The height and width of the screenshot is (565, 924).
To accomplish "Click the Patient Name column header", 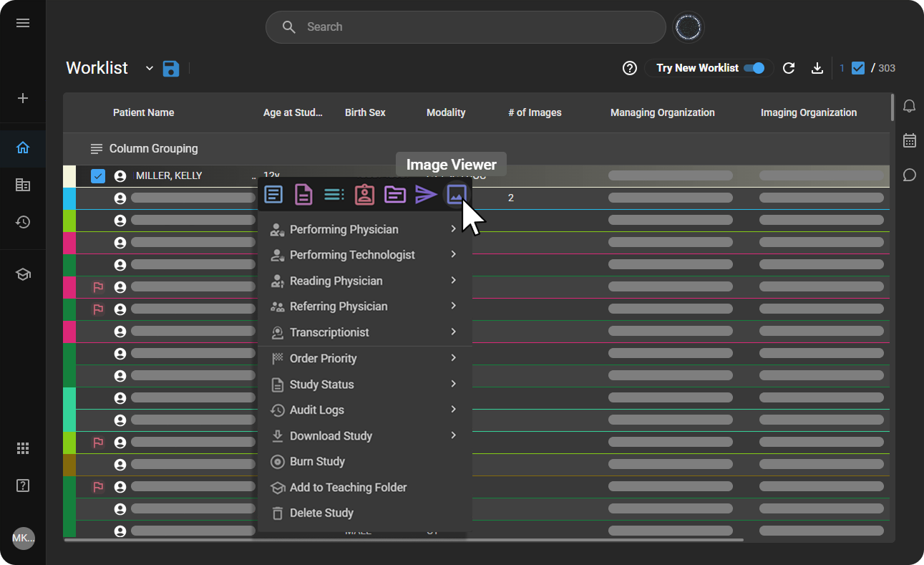I will click(143, 112).
